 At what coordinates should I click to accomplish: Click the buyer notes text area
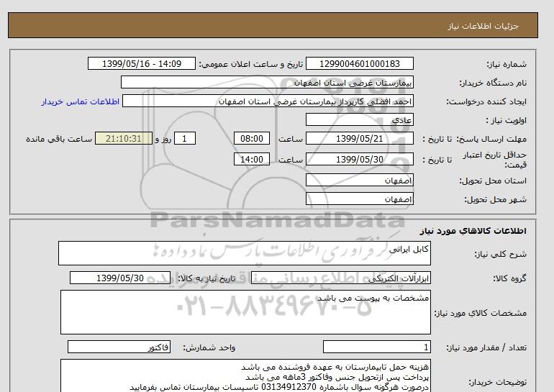click(x=245, y=375)
